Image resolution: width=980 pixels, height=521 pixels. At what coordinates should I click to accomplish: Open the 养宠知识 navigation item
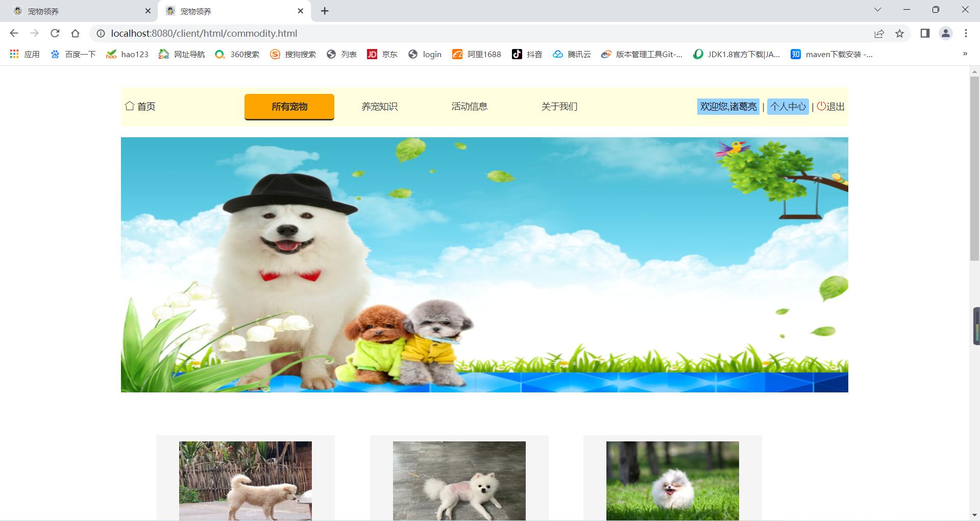(379, 107)
